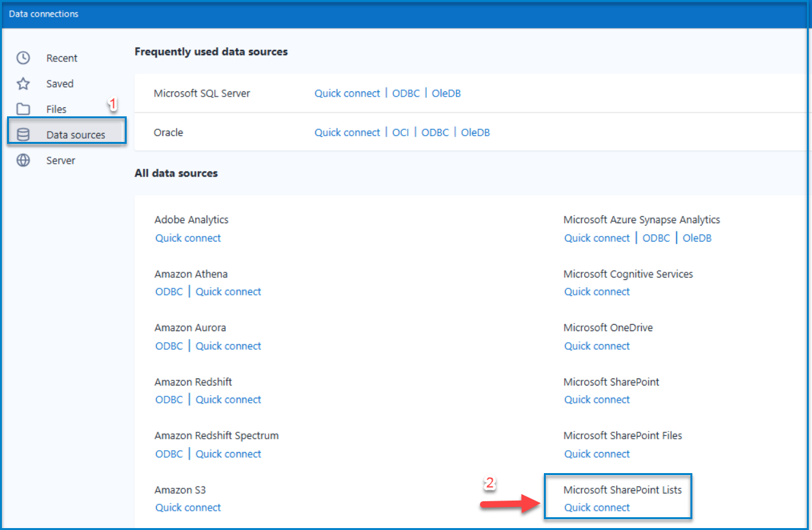The image size is (812, 530).
Task: Quick connect to Amazon Aurora
Action: coord(228,346)
